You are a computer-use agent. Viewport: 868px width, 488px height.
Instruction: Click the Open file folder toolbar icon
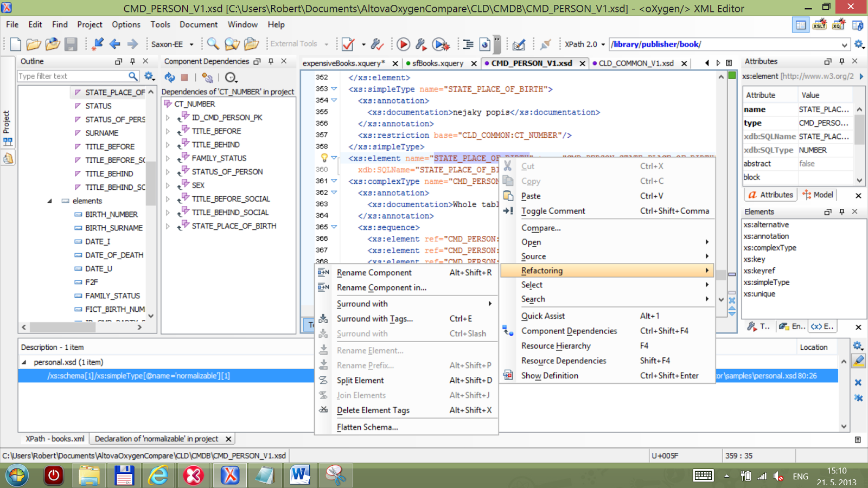point(34,44)
